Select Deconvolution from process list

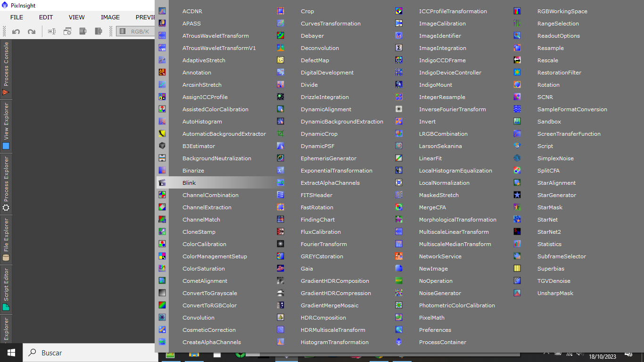pyautogui.click(x=320, y=48)
